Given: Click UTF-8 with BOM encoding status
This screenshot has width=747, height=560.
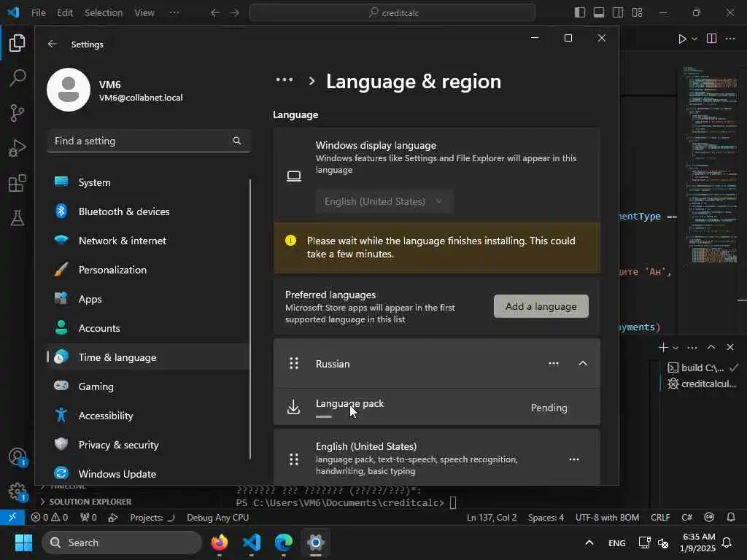Looking at the screenshot, I should pos(607,517).
